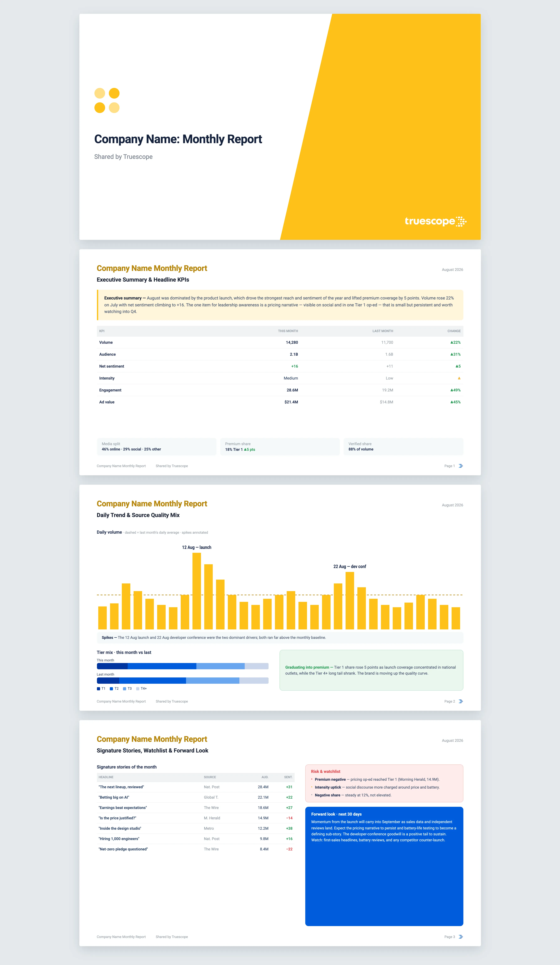Click the T4+ legend color swatch

tap(138, 689)
